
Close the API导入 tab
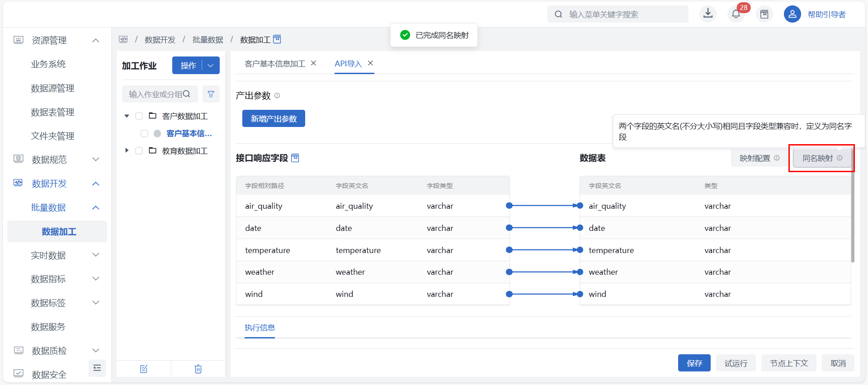370,63
